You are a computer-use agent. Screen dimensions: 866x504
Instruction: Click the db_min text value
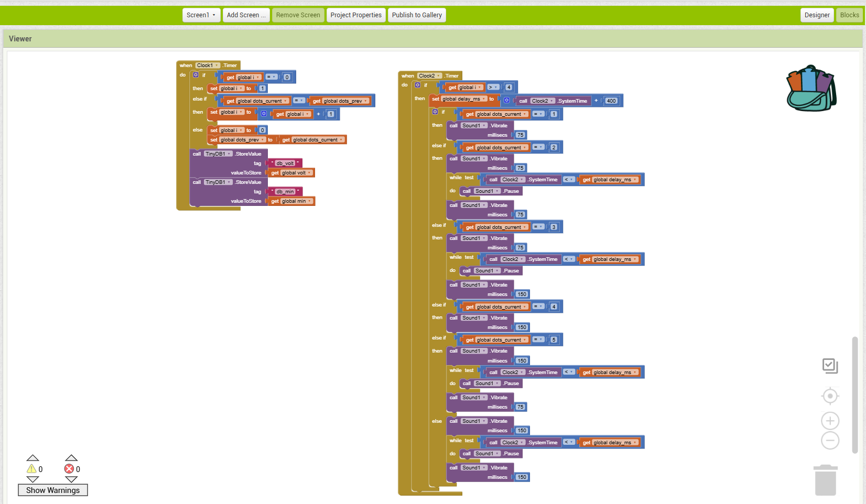coord(285,192)
